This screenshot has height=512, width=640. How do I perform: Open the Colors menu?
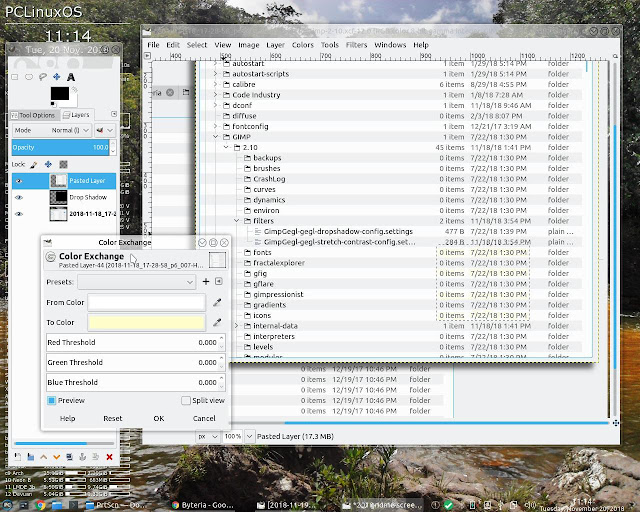click(302, 45)
